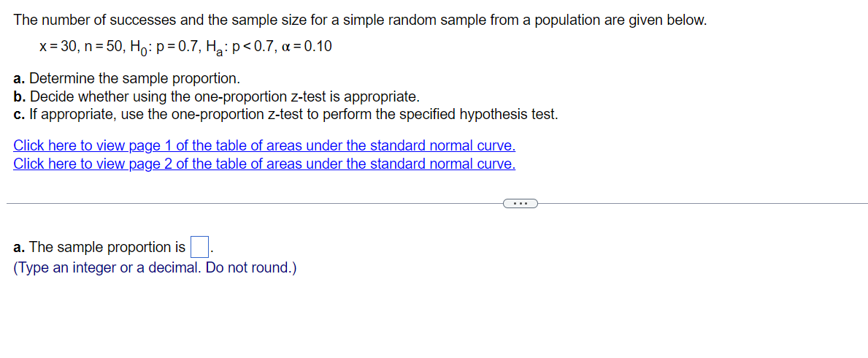Image resolution: width=868 pixels, height=358 pixels.
Task: Click the sample proportion answer box
Action: click(199, 247)
